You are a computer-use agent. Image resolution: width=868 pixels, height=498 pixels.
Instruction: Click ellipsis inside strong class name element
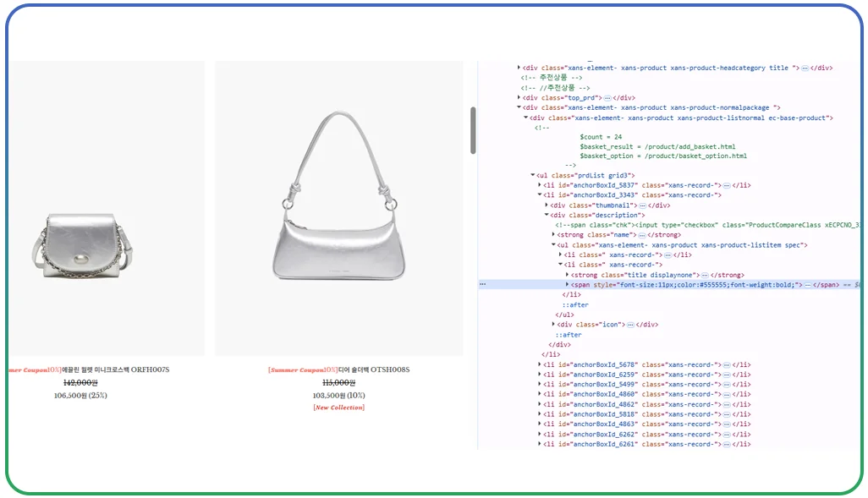click(640, 234)
